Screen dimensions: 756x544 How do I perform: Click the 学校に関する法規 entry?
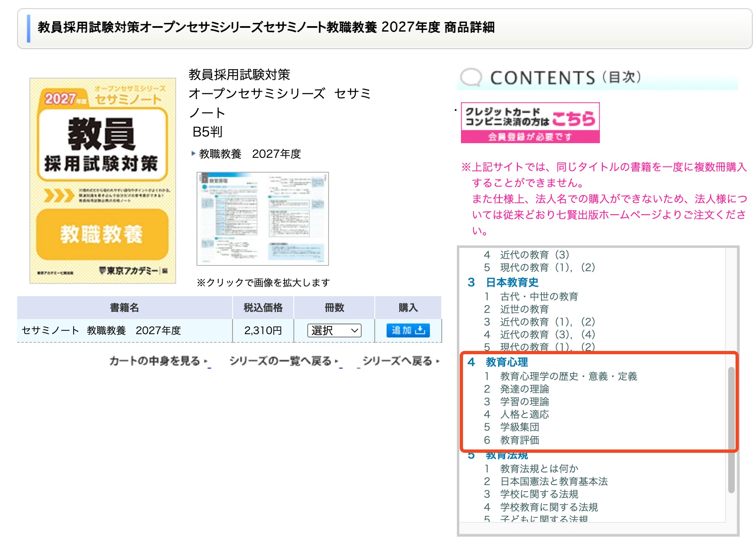[539, 494]
